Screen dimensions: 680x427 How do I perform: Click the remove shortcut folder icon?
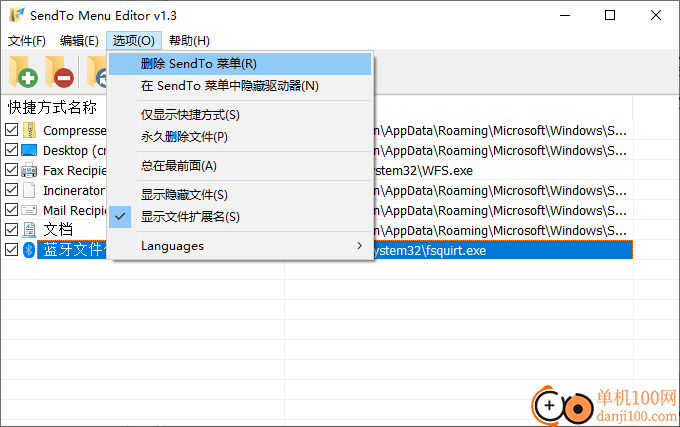tap(59, 72)
